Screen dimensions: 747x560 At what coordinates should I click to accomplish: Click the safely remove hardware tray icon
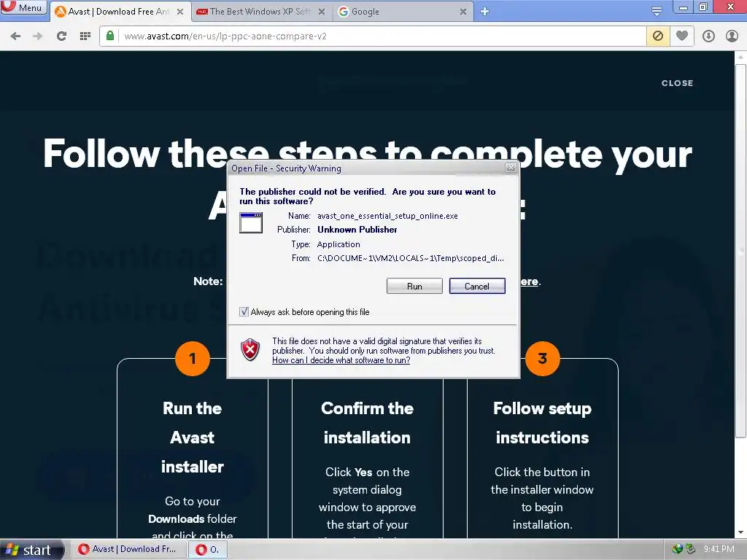point(690,549)
